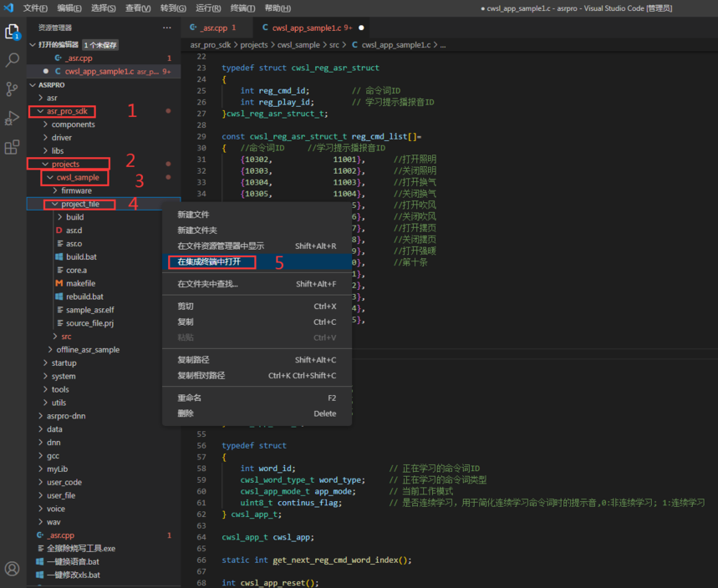
Task: Expand the offline_asr_sample folder
Action: 50,350
